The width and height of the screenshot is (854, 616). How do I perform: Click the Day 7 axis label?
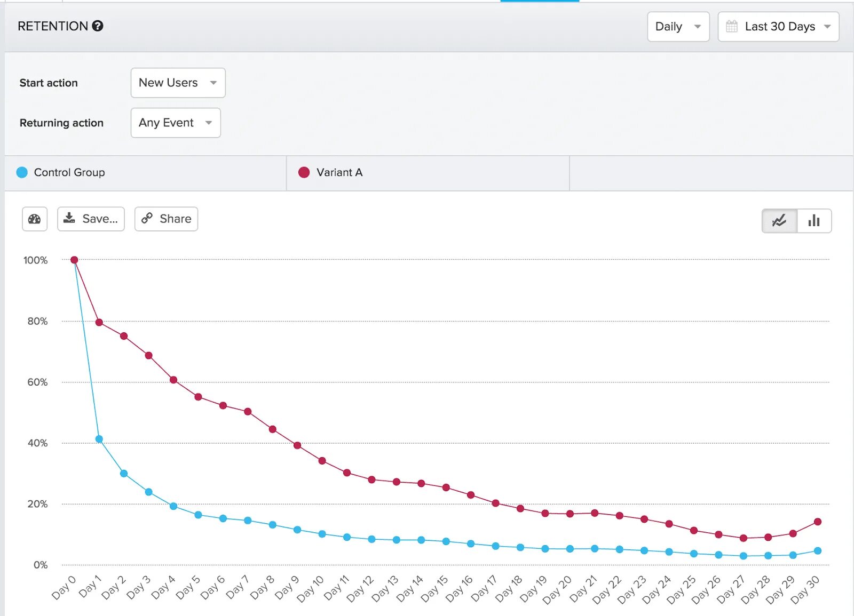click(x=238, y=587)
